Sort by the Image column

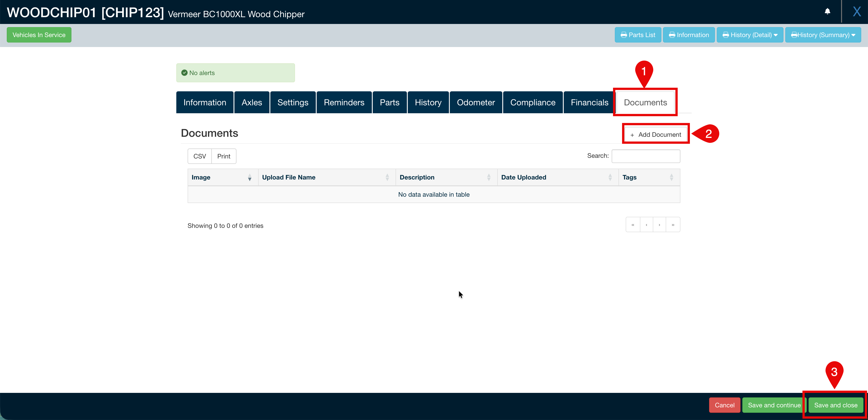pos(223,177)
